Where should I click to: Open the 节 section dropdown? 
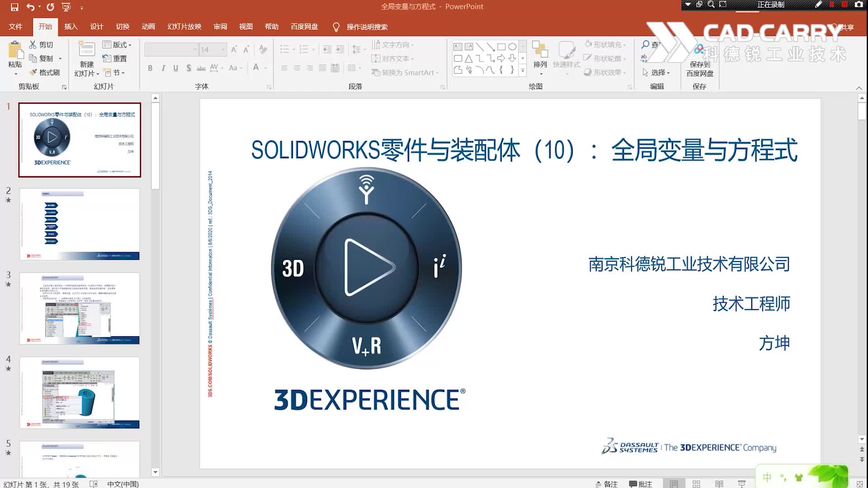coord(114,72)
